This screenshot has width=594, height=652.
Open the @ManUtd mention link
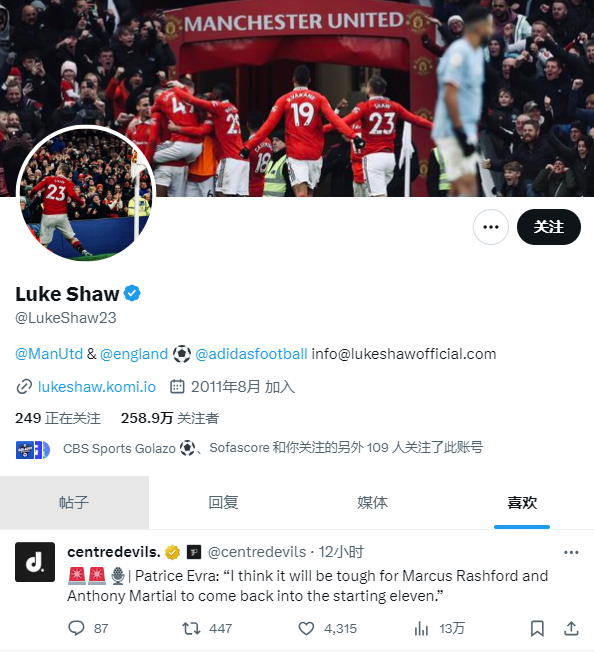pyautogui.click(x=49, y=354)
